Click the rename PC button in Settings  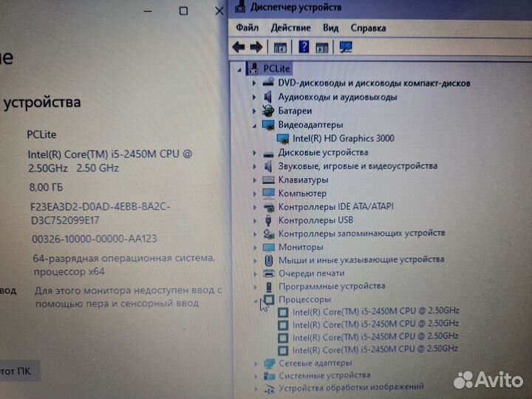[20, 371]
